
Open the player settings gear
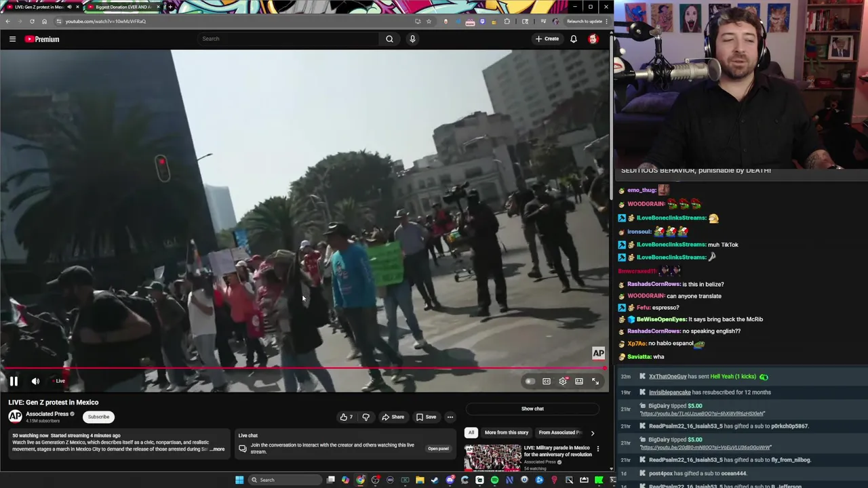[x=563, y=382]
